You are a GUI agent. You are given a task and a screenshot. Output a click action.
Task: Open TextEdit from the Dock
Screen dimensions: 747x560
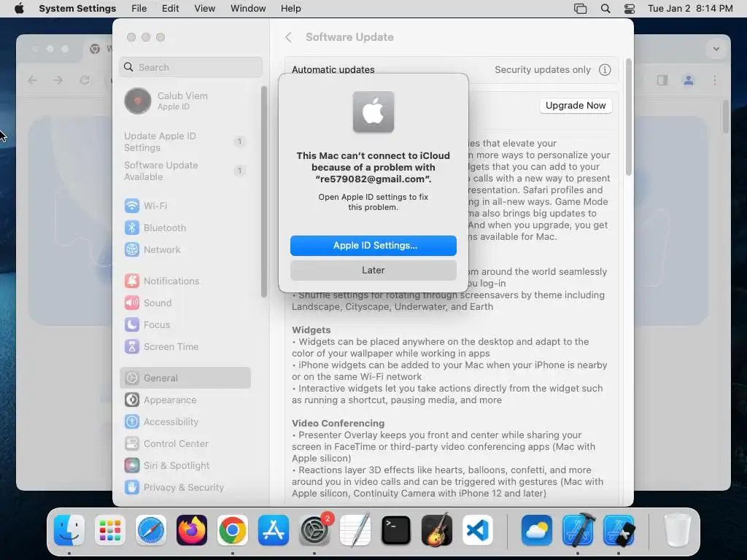[355, 530]
